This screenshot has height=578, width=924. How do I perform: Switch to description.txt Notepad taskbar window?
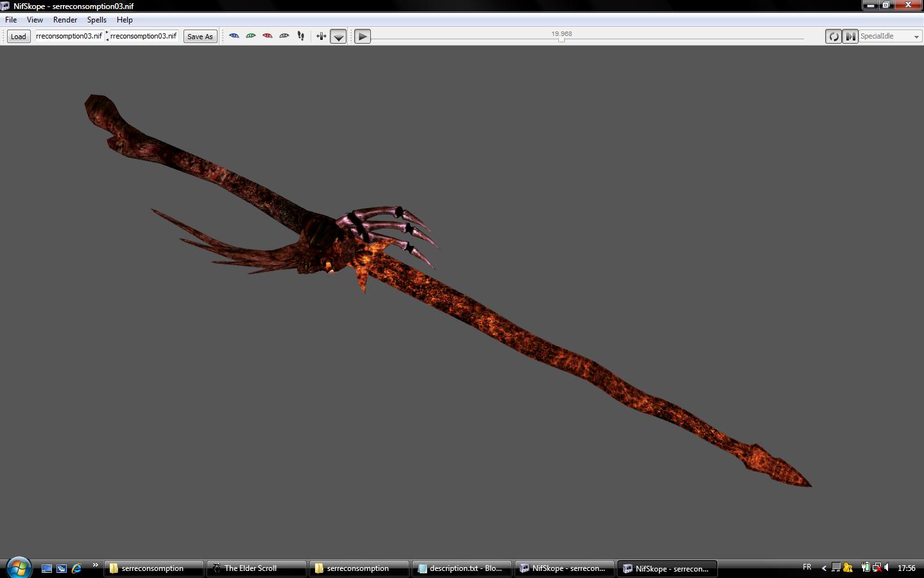pos(461,568)
